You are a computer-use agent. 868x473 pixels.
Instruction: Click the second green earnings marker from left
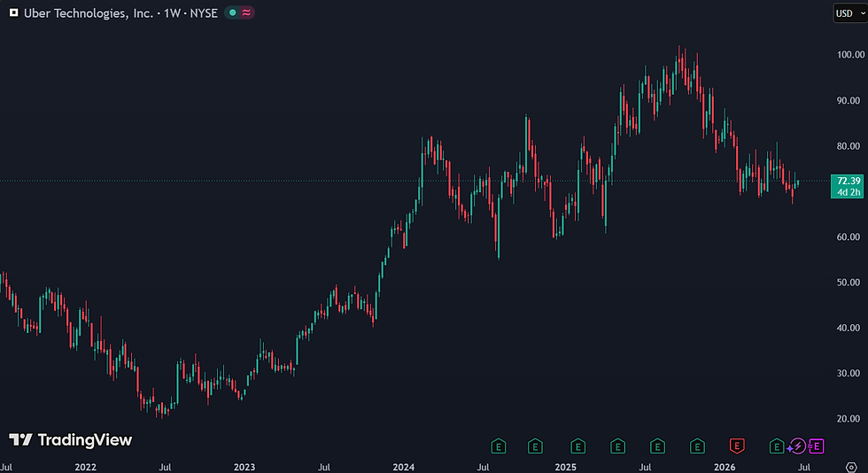pos(535,446)
